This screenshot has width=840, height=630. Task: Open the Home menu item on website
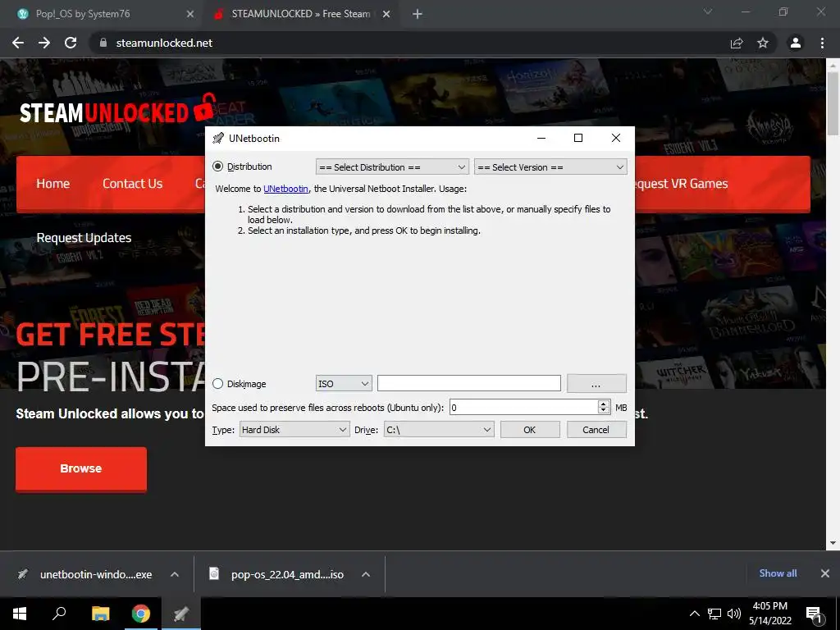[x=53, y=183]
